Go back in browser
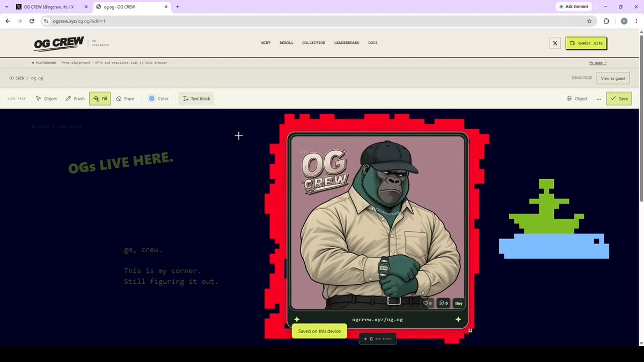 point(8,21)
